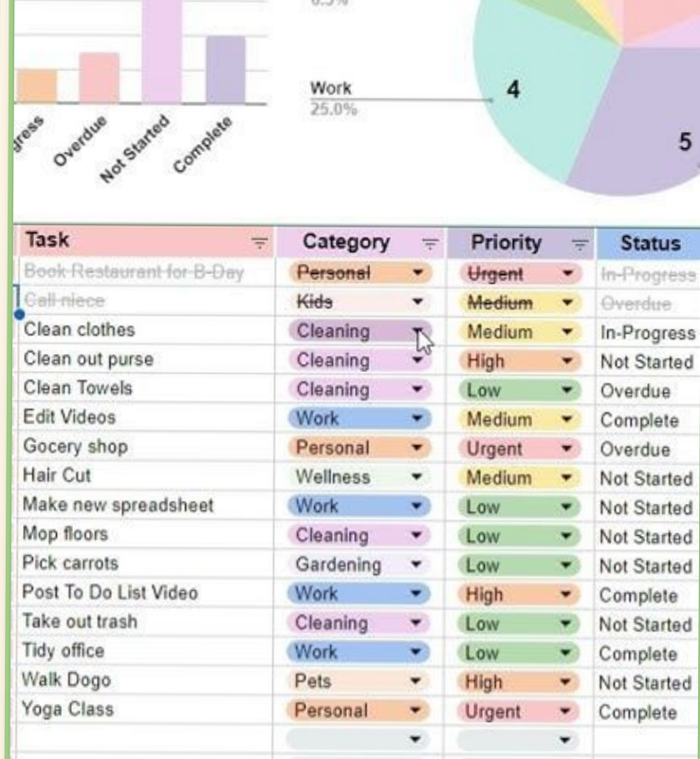700x759 pixels.
Task: Open priority dropdown for Yoga Class
Action: click(567, 711)
